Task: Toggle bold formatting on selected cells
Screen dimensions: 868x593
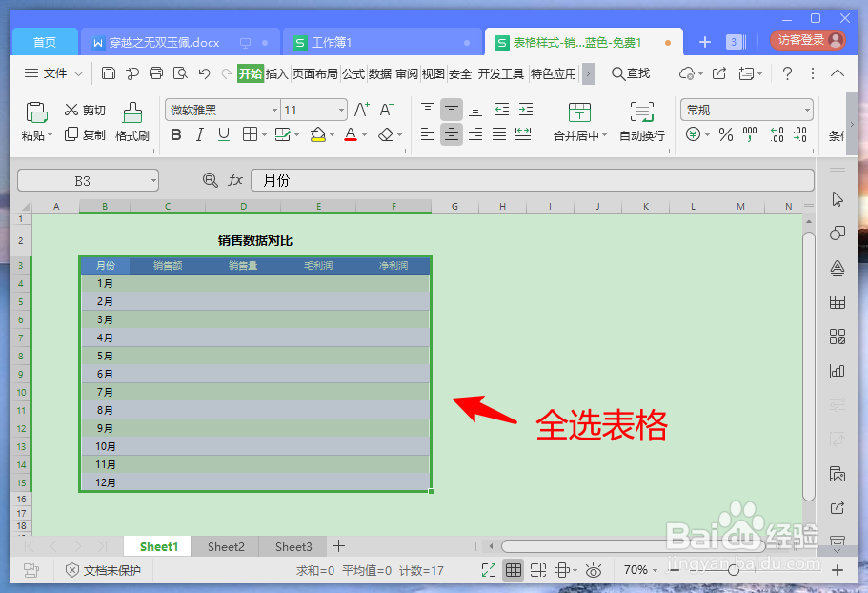Action: [175, 135]
